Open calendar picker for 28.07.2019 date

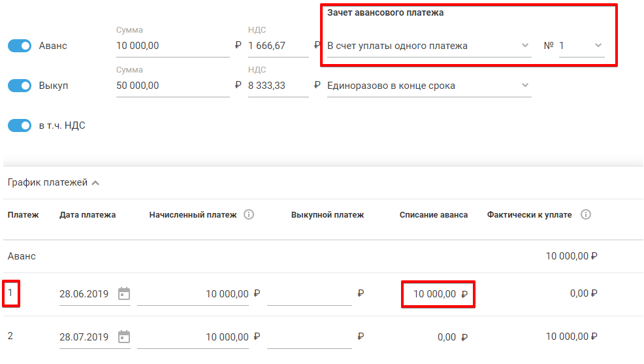[x=124, y=337]
